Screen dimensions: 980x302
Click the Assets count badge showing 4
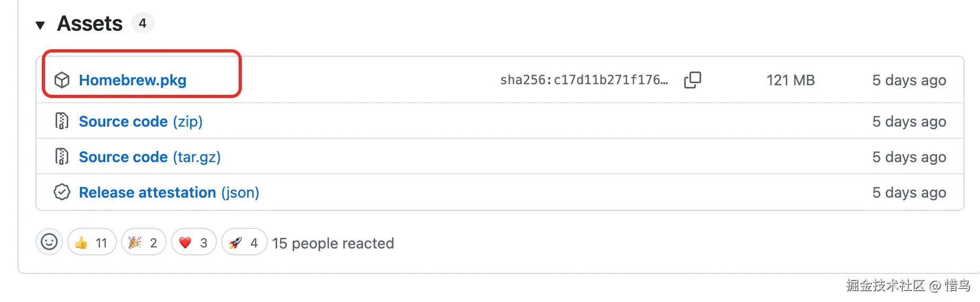tap(142, 23)
